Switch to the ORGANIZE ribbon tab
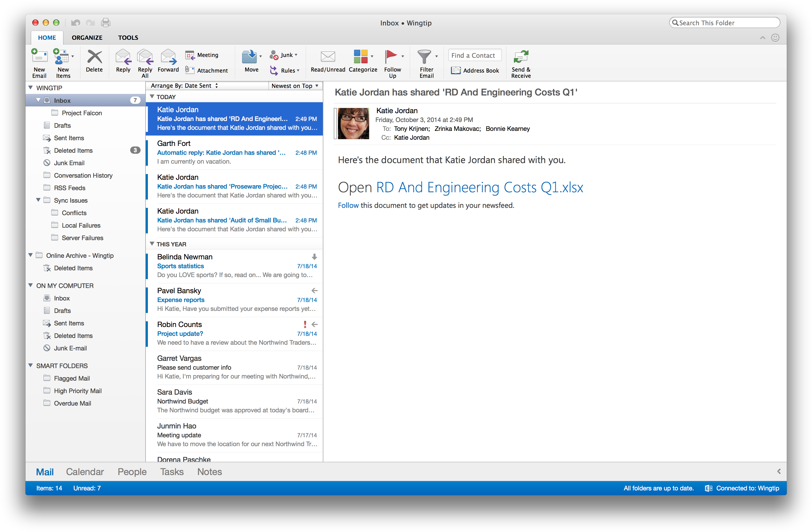The image size is (812, 532). [87, 37]
